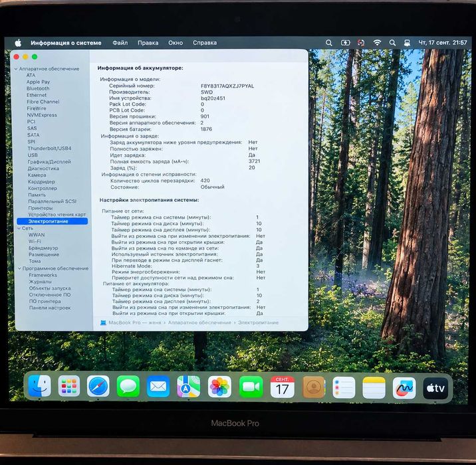
Task: Click the search icon left of battery
Action: click(329, 43)
